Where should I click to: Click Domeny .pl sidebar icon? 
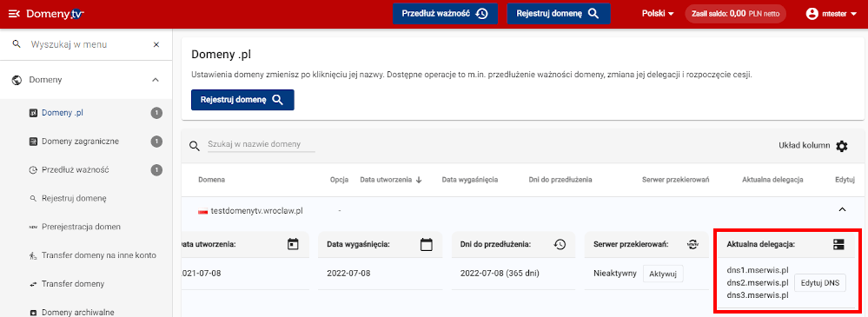point(33,114)
